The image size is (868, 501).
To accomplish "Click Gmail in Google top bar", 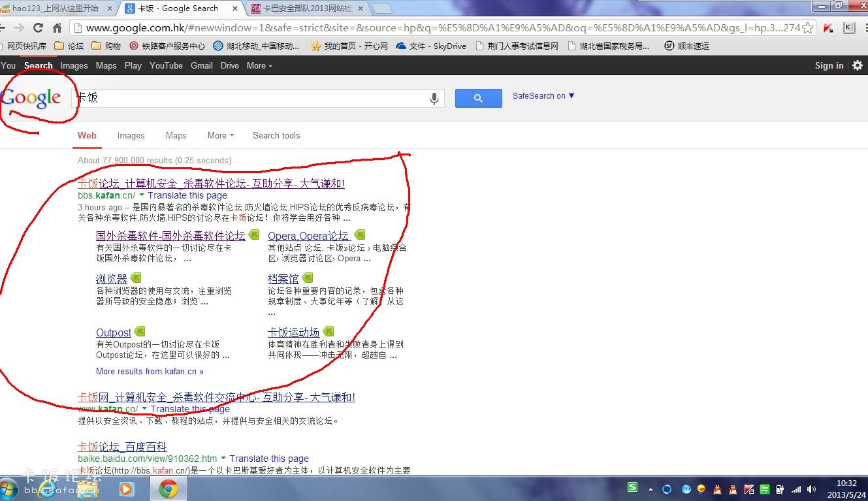I will (x=202, y=65).
